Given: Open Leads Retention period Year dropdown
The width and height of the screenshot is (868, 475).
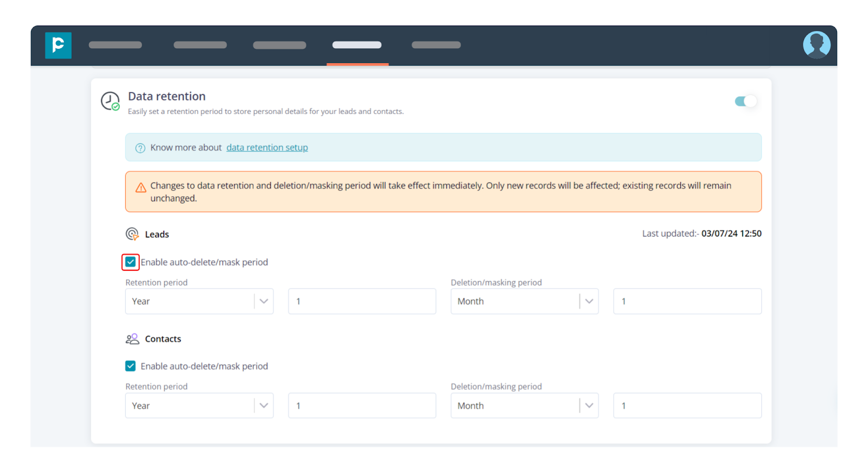Looking at the screenshot, I should coord(199,301).
